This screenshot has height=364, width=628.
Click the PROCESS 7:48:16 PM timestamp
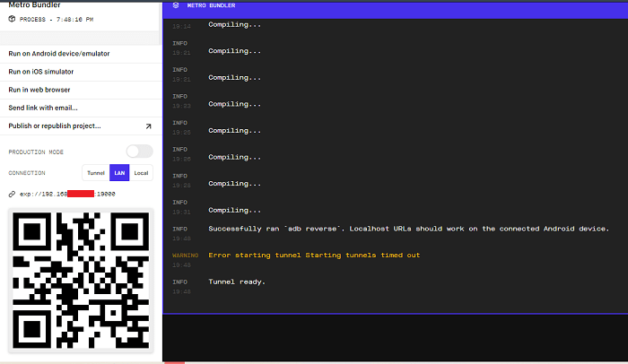(57, 19)
